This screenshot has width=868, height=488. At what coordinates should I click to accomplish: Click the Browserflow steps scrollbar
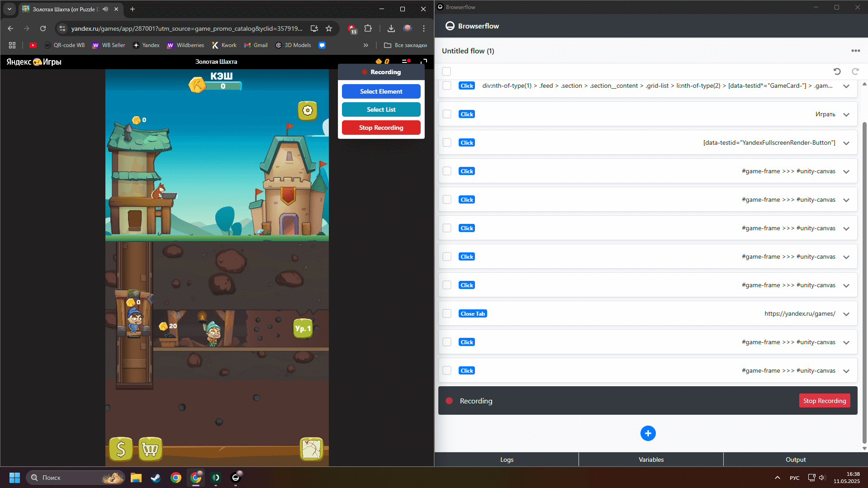(x=864, y=283)
